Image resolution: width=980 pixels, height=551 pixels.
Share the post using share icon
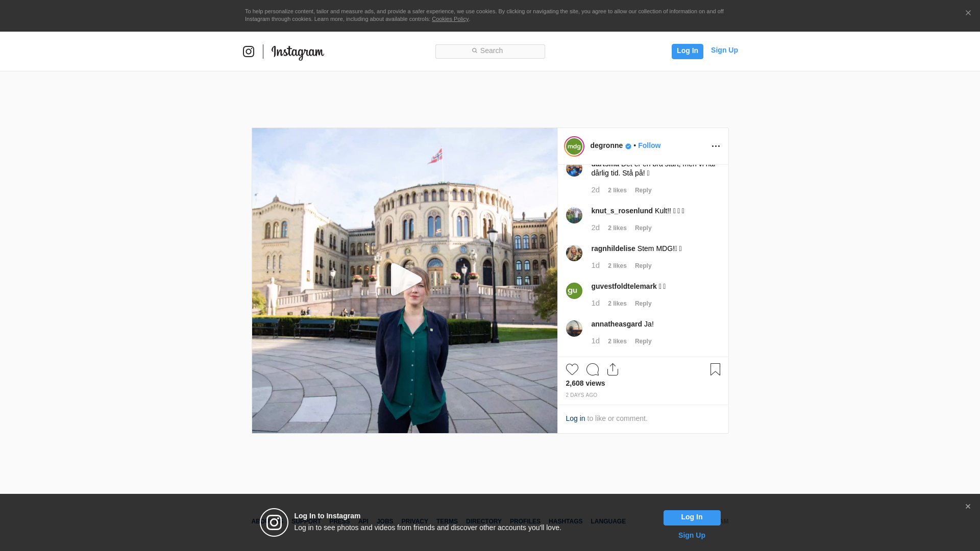click(613, 369)
